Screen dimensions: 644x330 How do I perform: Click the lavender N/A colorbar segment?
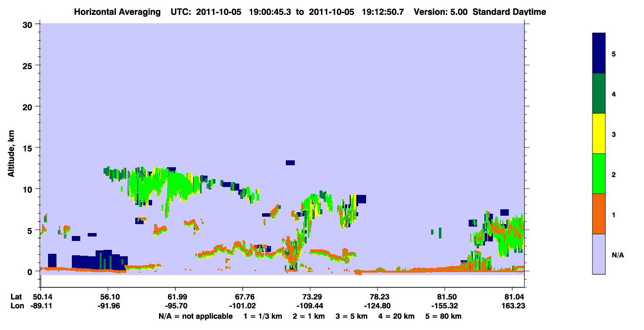[x=599, y=254]
